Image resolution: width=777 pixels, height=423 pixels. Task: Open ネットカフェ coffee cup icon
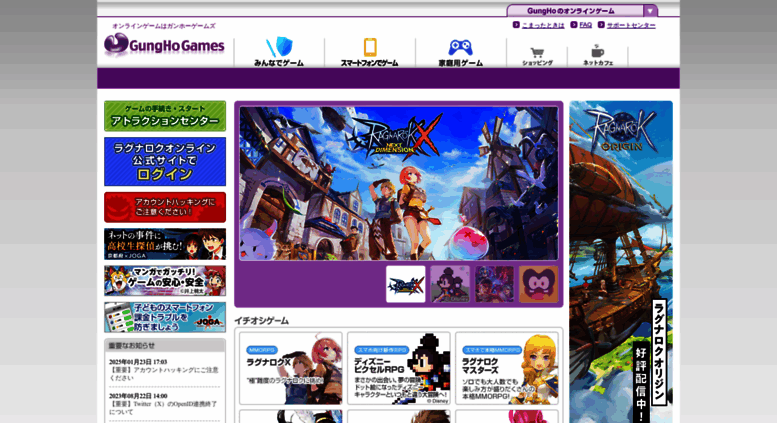598,56
